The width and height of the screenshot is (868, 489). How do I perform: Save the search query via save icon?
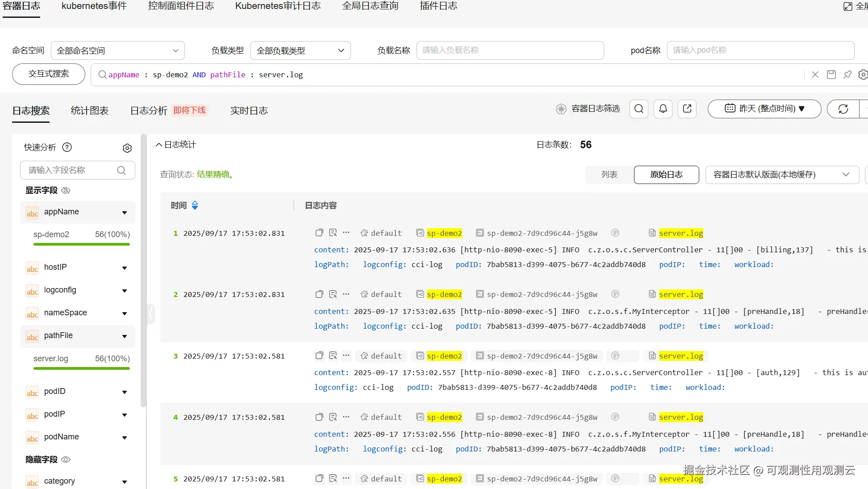831,75
